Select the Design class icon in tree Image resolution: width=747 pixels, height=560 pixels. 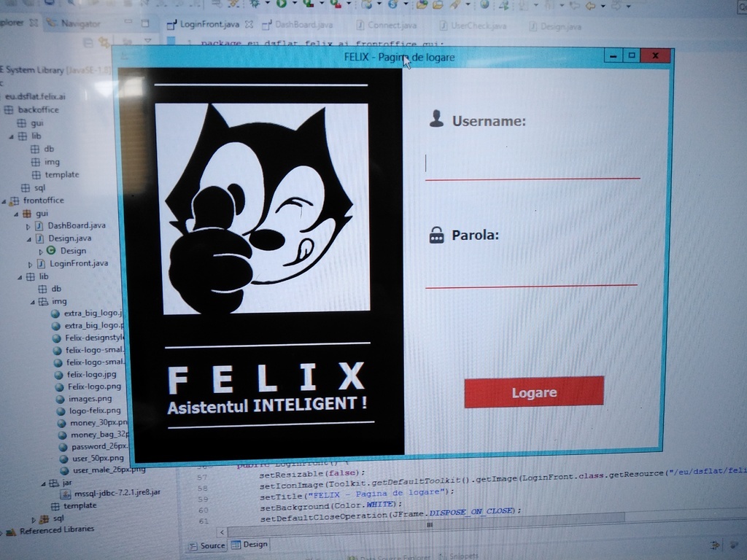point(51,250)
